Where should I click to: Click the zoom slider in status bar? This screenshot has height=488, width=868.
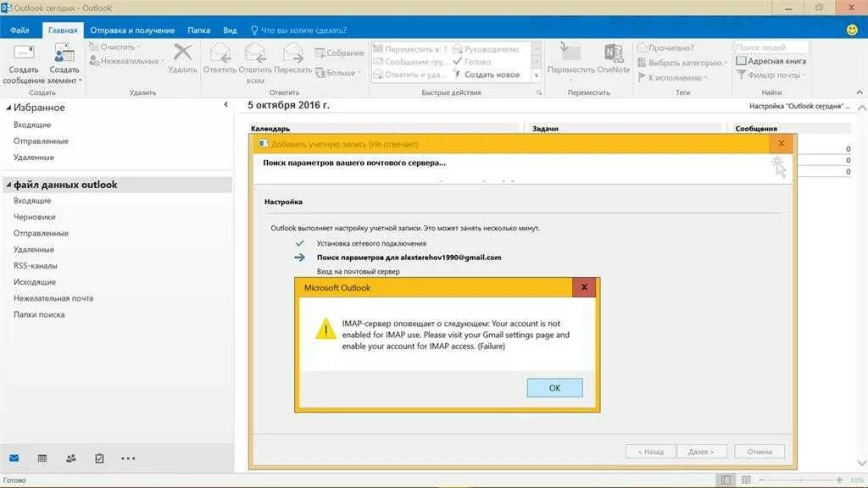800,480
